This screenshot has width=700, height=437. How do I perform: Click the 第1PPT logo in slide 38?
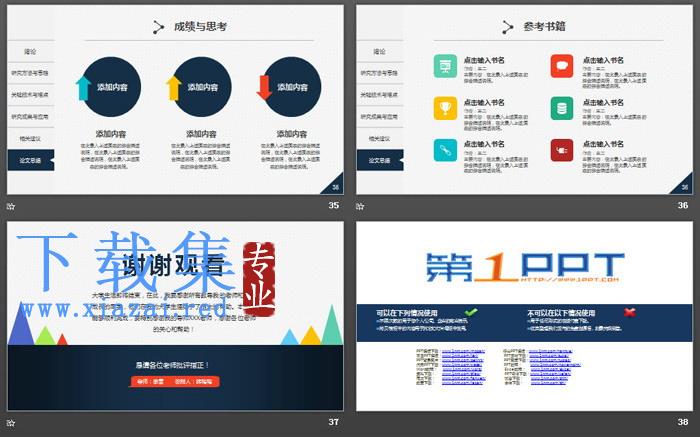point(525,267)
